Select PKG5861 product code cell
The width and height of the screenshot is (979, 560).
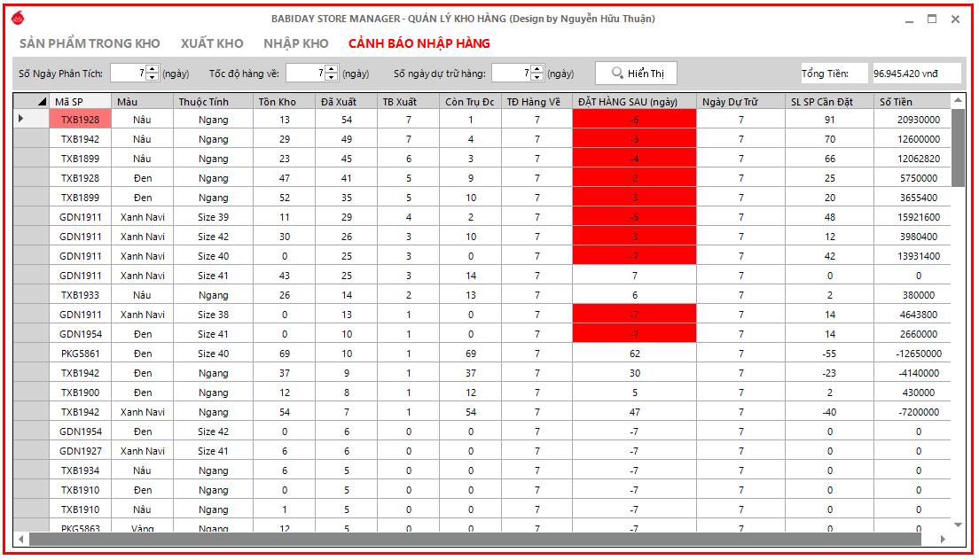tap(80, 354)
